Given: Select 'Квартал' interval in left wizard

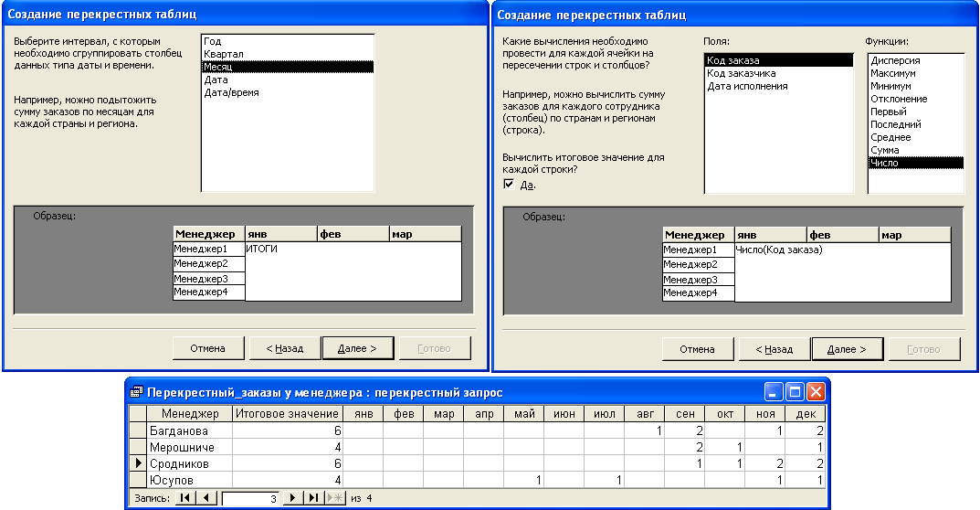Looking at the screenshot, I should coord(288,54).
